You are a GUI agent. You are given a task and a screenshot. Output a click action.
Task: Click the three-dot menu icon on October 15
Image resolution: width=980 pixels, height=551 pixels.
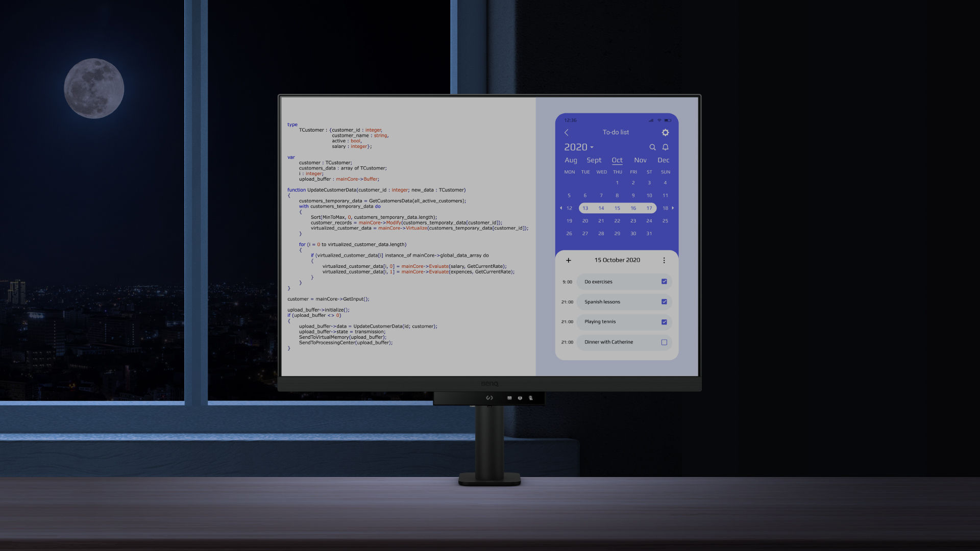(665, 260)
